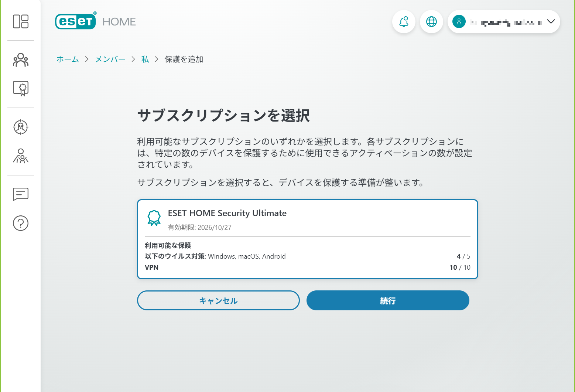Click the キャンセル button
Screen dimensions: 575x392
tap(218, 300)
